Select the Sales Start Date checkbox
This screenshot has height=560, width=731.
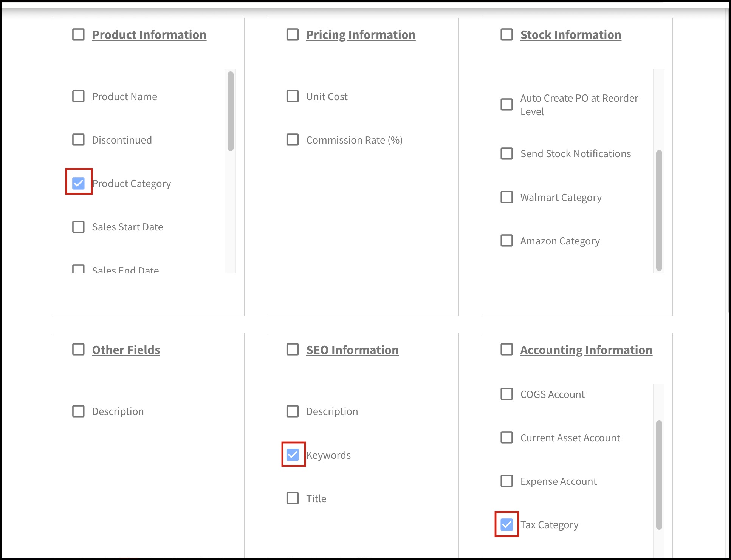(78, 227)
